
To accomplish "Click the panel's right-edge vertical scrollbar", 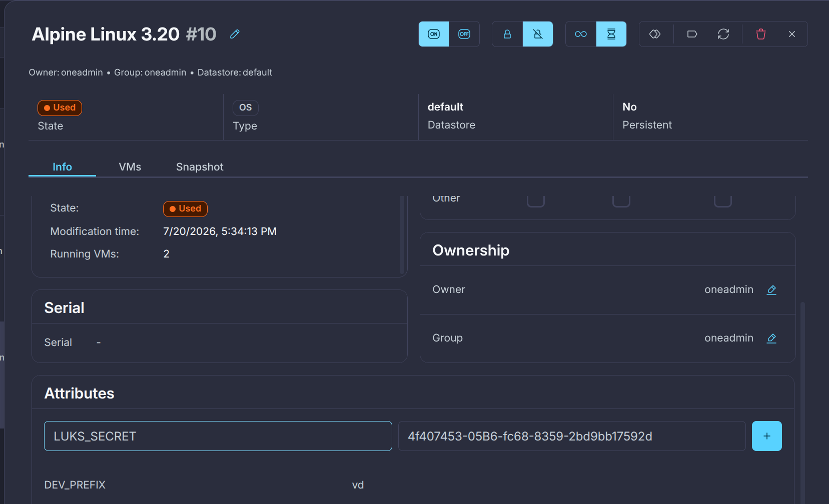I will (x=803, y=402).
